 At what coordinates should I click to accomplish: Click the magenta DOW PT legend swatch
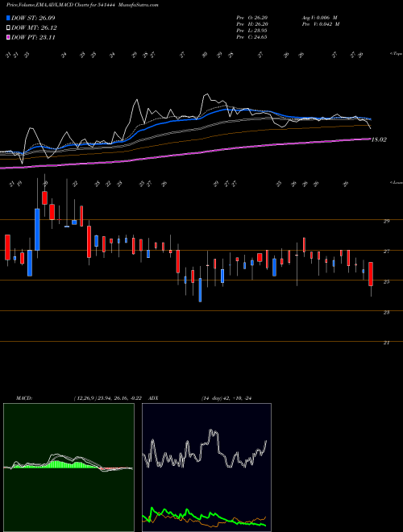[9, 38]
